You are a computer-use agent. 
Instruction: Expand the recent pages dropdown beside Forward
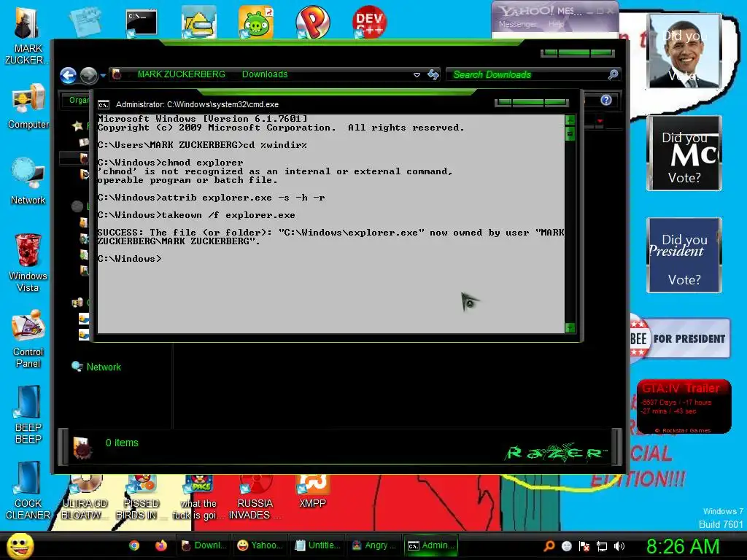[103, 75]
